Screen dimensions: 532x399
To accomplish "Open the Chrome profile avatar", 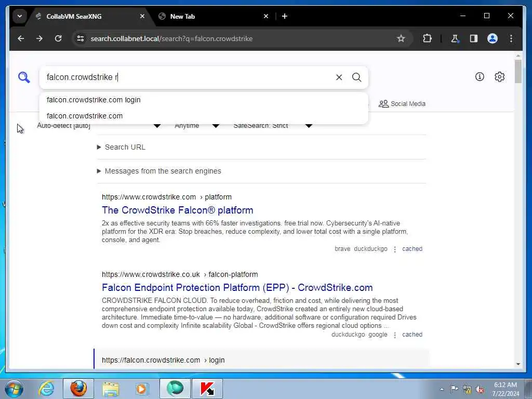I will click(493, 38).
